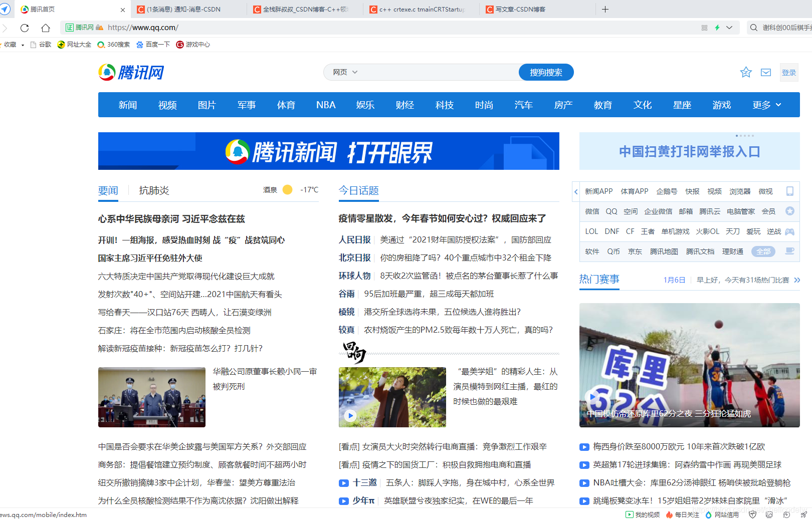This screenshot has width=812, height=519.
Task: Select the 要闻 news tab
Action: point(108,190)
